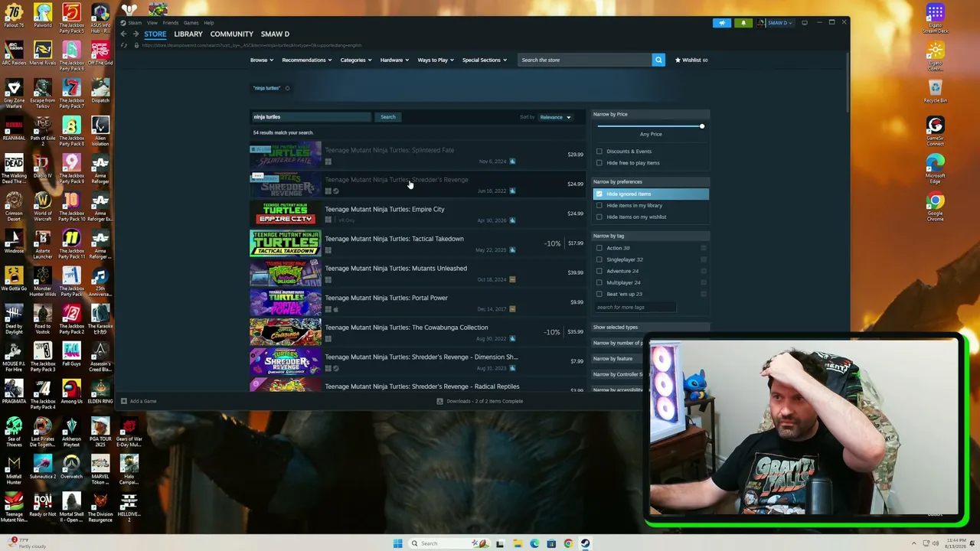
Task: Open the Wishlist link
Action: [x=691, y=60]
